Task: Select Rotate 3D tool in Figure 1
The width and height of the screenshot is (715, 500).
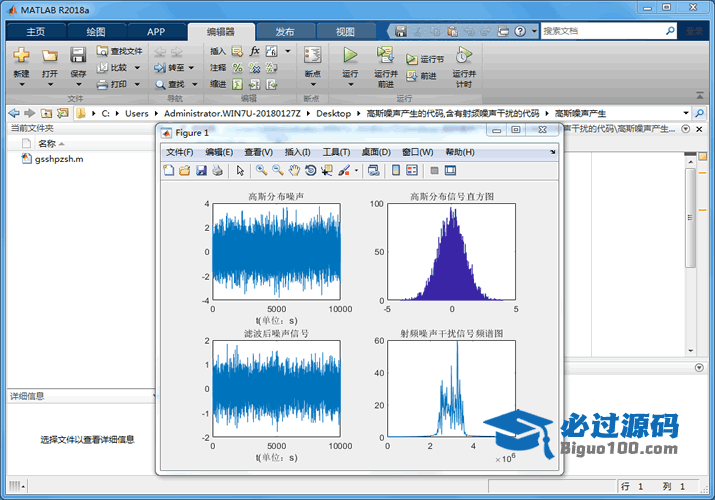Action: coord(311,170)
